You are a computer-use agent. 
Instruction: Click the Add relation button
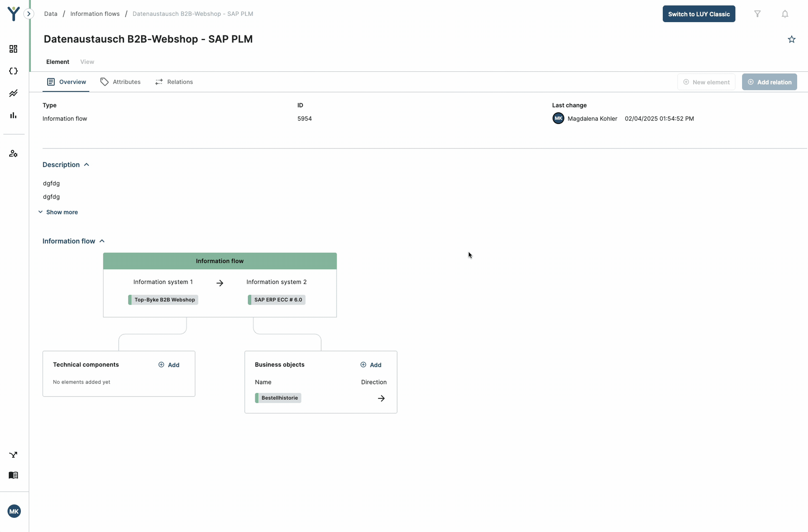pyautogui.click(x=770, y=82)
